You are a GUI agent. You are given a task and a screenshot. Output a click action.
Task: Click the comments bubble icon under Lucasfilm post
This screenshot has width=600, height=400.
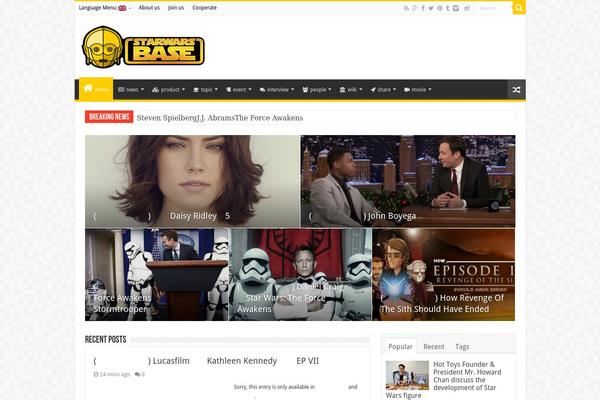click(137, 374)
